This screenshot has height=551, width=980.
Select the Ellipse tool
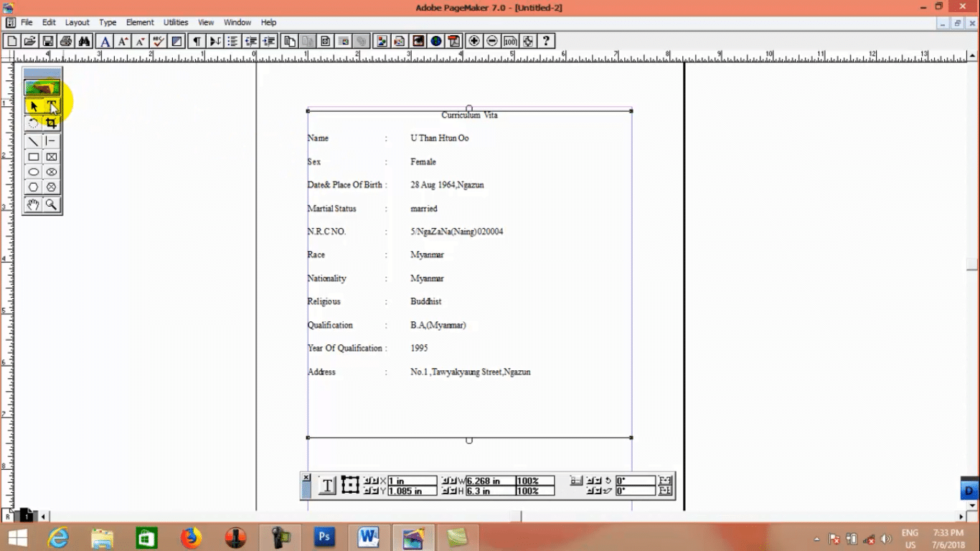click(34, 172)
